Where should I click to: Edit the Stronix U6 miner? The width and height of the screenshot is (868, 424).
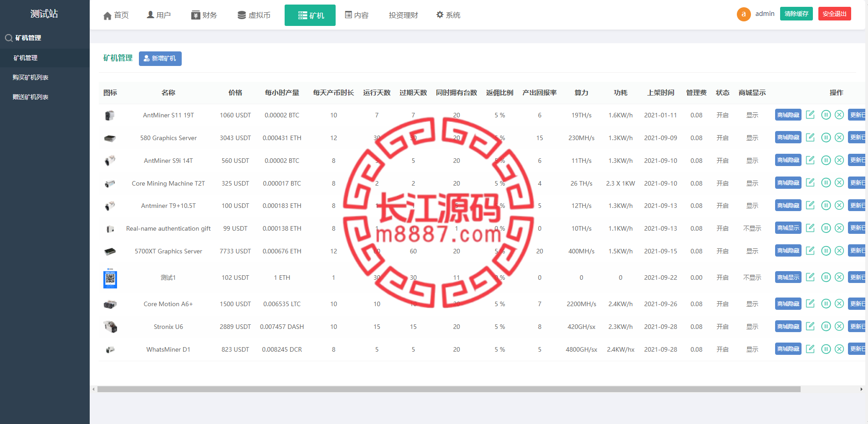(x=810, y=326)
